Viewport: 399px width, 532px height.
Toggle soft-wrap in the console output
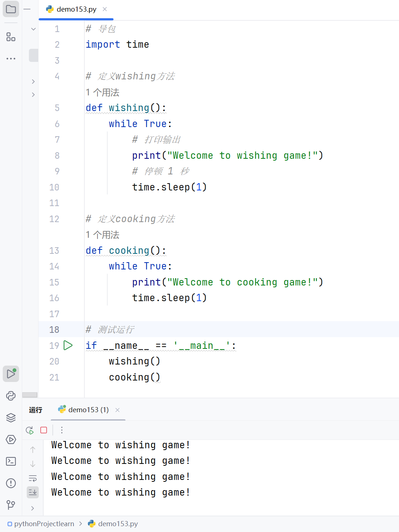(33, 478)
